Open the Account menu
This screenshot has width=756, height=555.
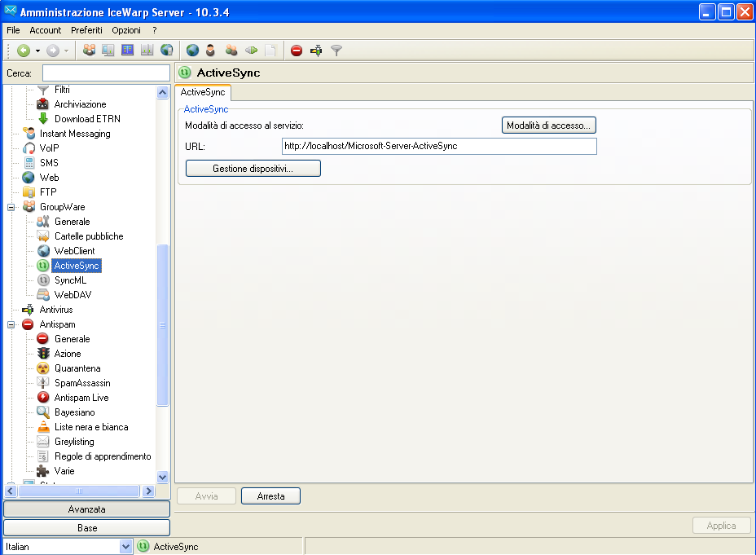(x=46, y=30)
